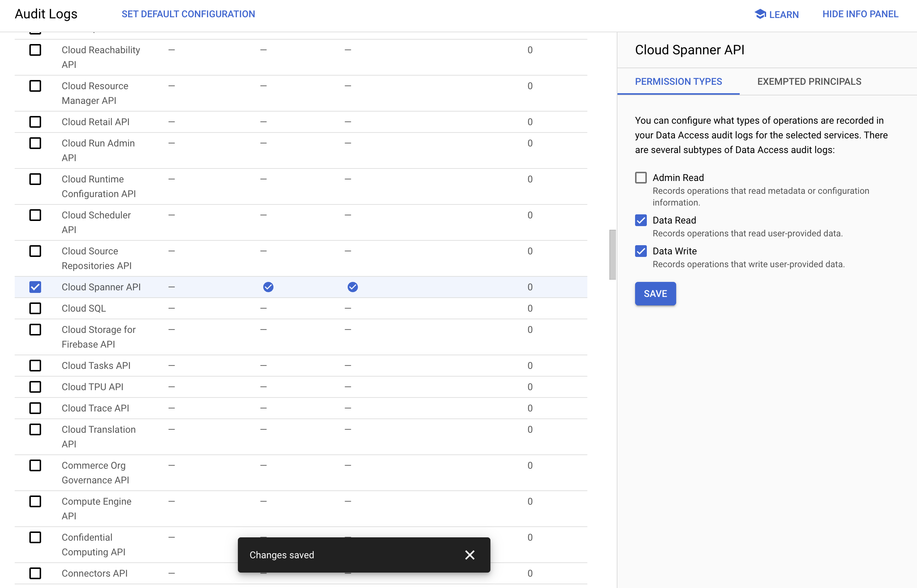
Task: Check the Connectors API checkbox
Action: point(35,573)
